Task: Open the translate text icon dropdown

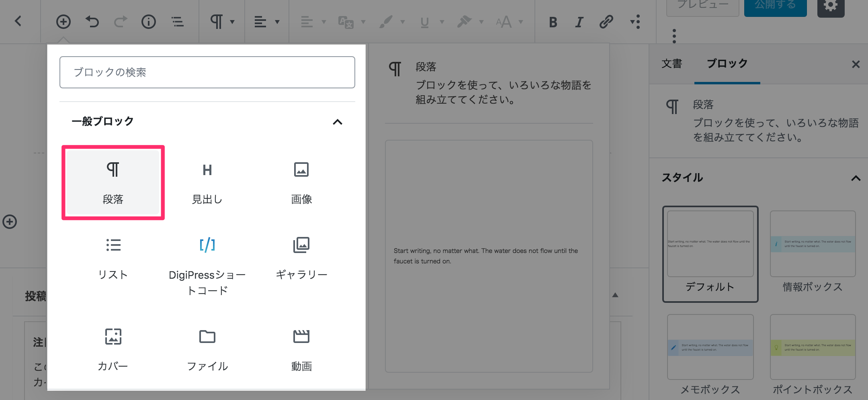Action: click(x=352, y=22)
